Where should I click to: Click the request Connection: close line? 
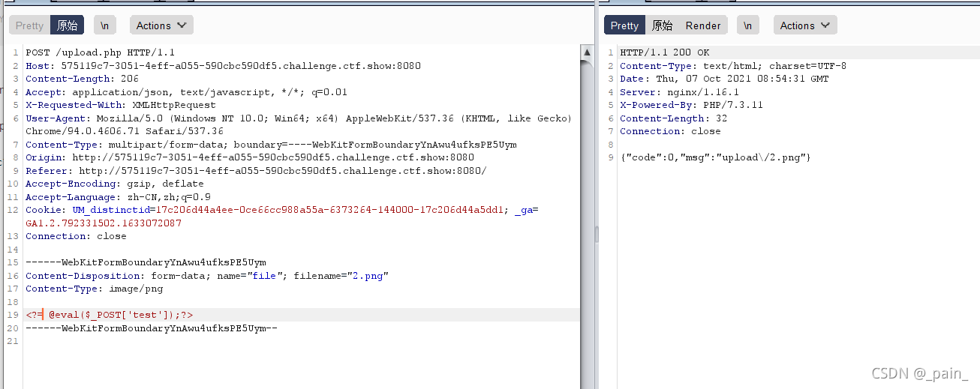tap(76, 236)
